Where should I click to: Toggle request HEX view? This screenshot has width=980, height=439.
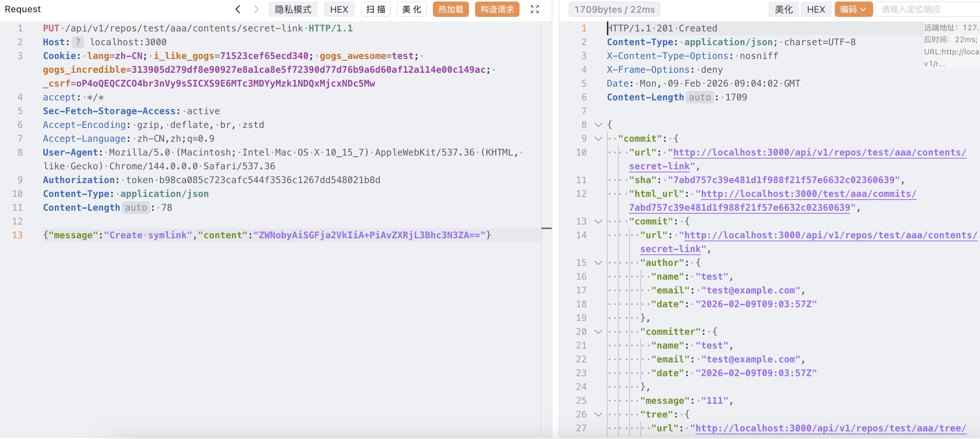(339, 9)
